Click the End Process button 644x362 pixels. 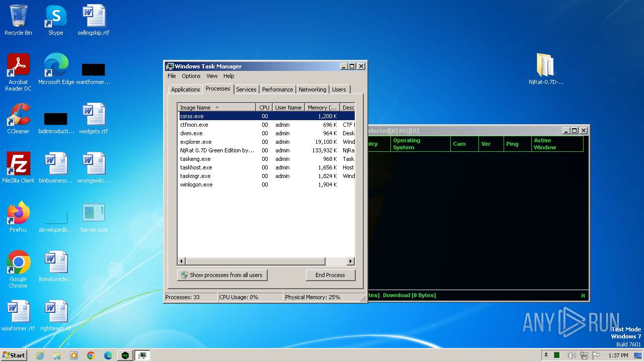tap(330, 275)
